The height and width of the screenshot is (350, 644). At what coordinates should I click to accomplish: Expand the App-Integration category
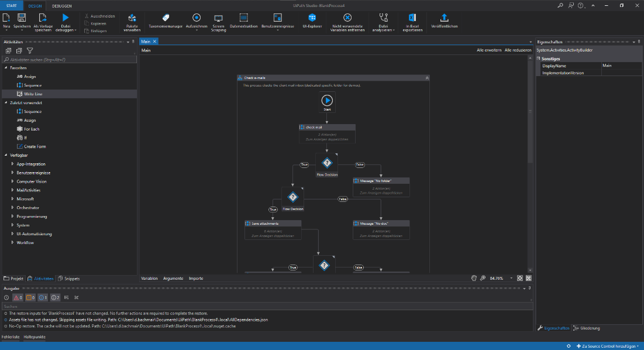coord(12,164)
